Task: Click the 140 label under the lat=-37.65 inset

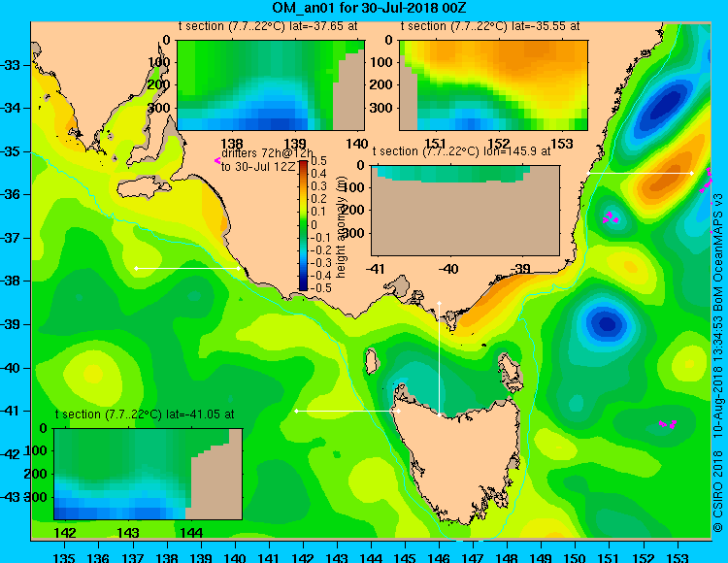Action: pyautogui.click(x=357, y=144)
